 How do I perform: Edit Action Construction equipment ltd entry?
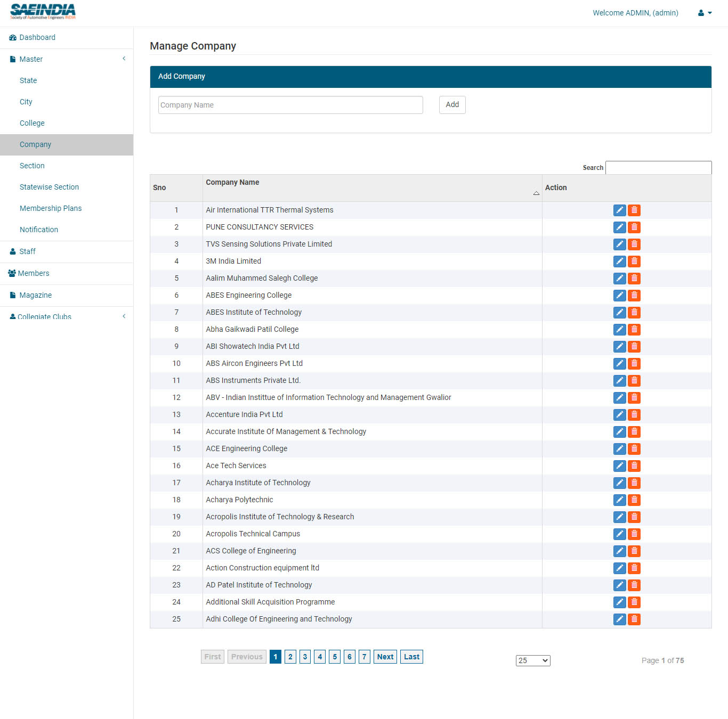(619, 568)
